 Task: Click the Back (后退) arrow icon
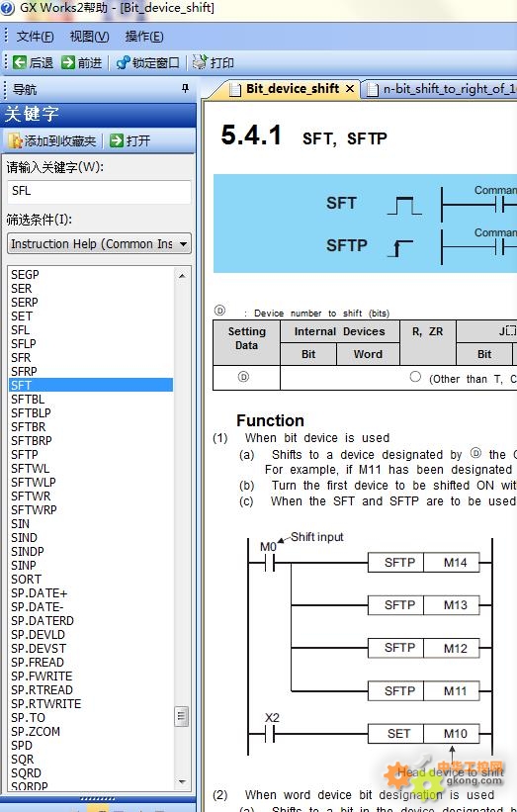pos(20,62)
